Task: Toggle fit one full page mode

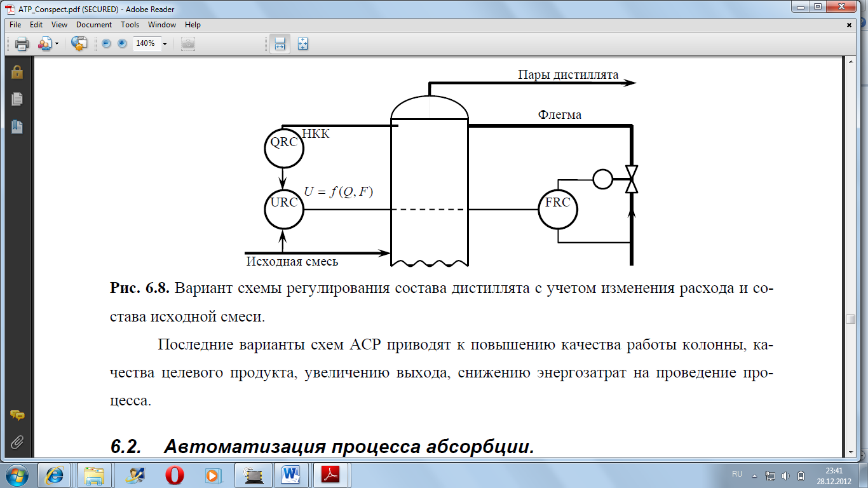Action: pyautogui.click(x=302, y=44)
